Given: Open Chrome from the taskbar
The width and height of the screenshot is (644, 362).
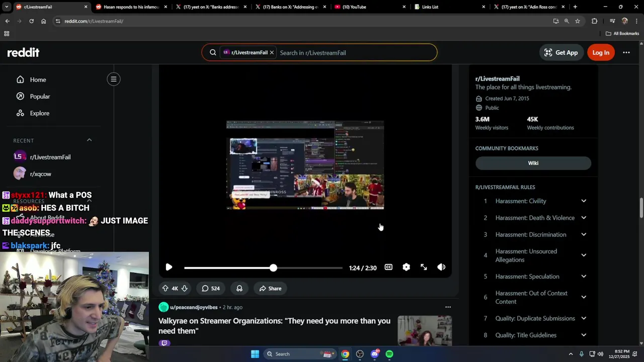Looking at the screenshot, I should click(x=345, y=354).
